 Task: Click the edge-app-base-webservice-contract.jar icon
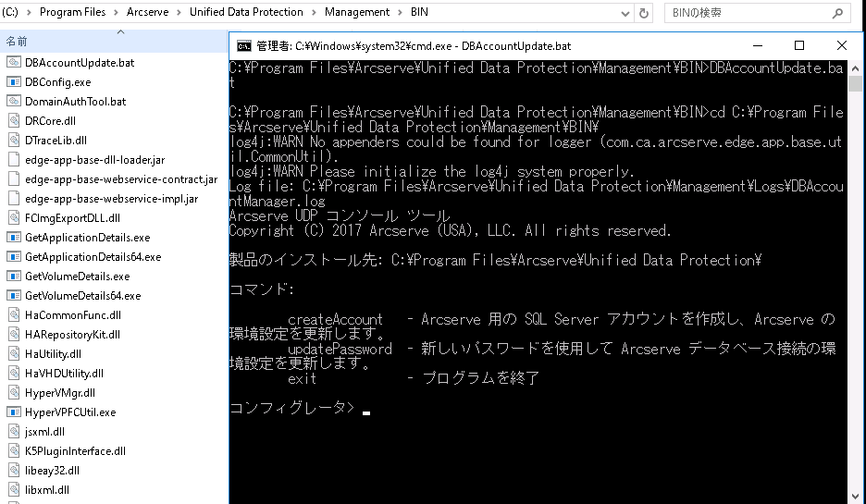point(14,178)
